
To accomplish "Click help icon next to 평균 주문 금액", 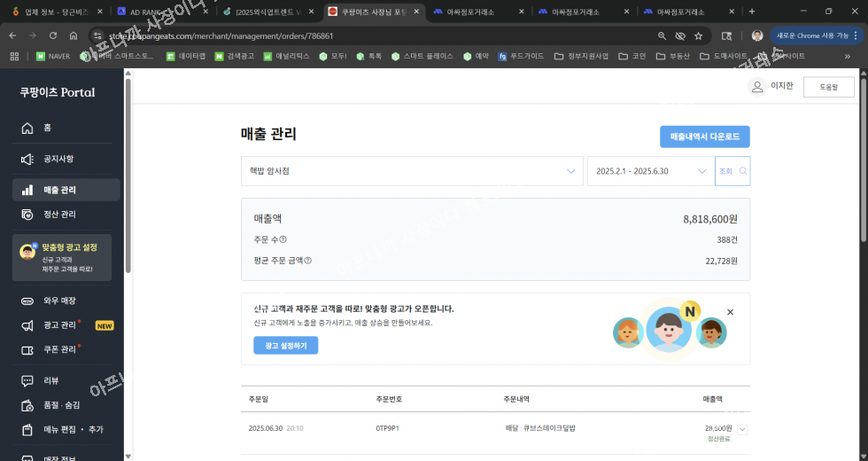I will [x=308, y=261].
